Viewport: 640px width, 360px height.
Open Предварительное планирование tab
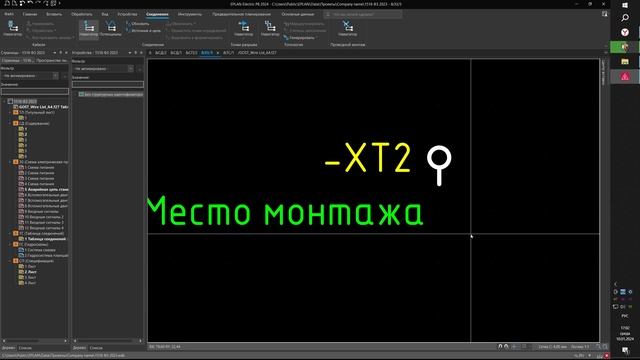coord(241,14)
